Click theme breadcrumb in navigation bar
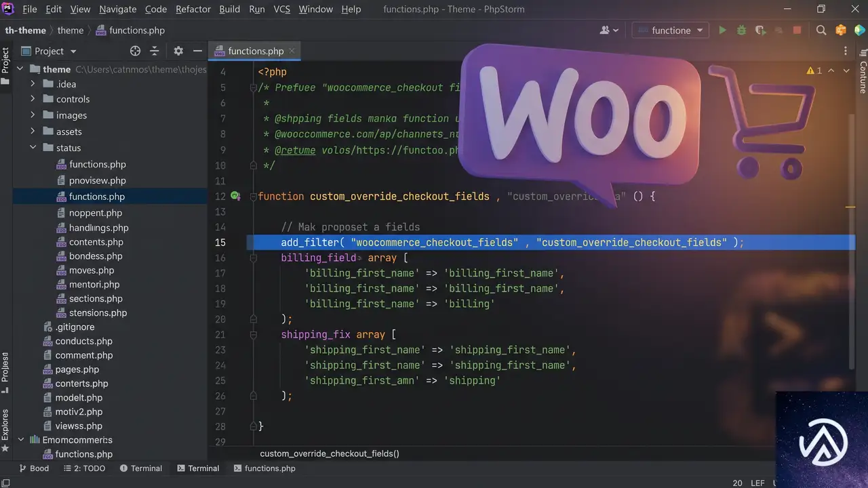 click(71, 30)
